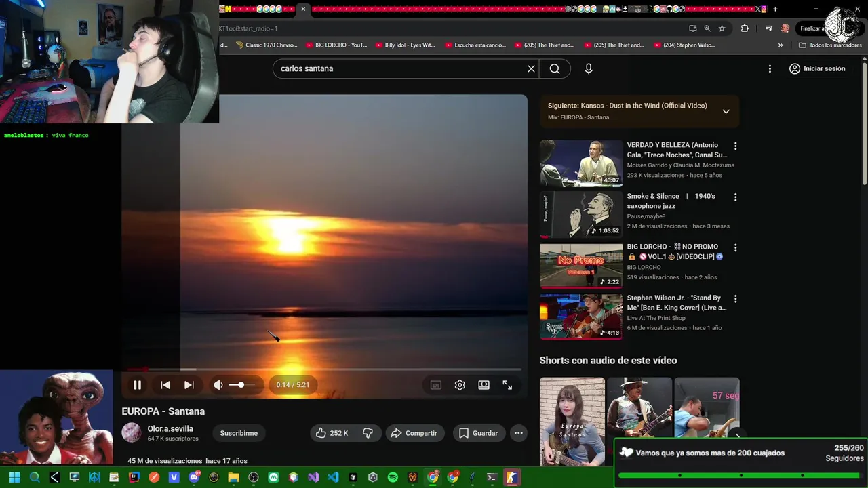868x488 pixels.
Task: Open Windows Start menu
Action: 15,477
